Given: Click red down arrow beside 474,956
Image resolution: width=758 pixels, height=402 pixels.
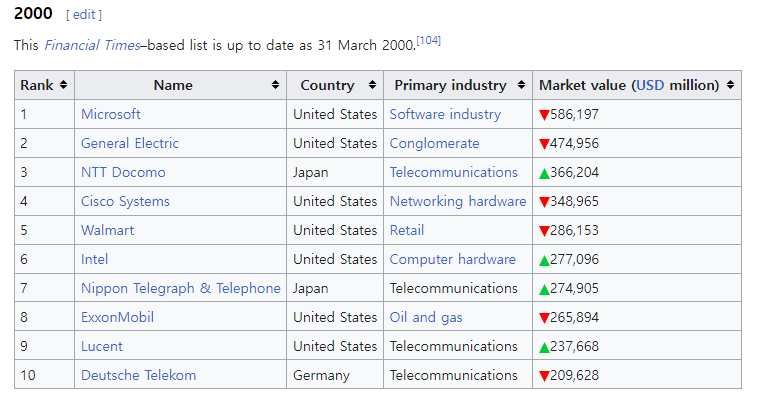Looking at the screenshot, I should pyautogui.click(x=544, y=144).
